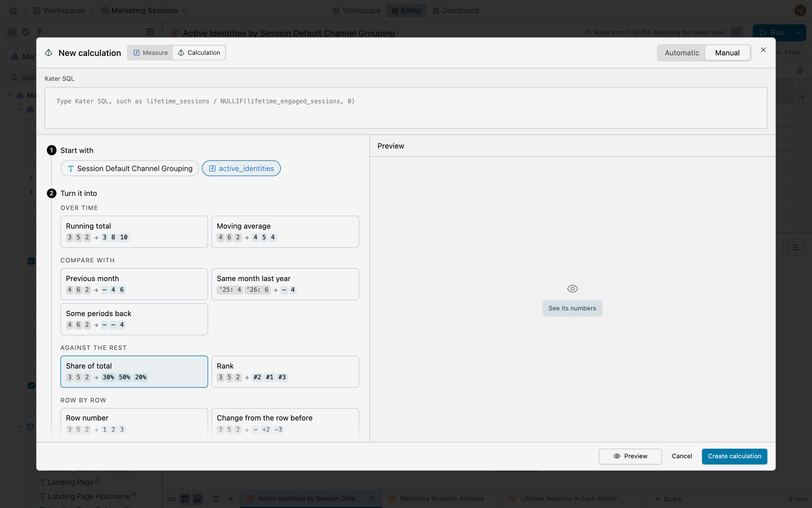Image resolution: width=812 pixels, height=508 pixels.
Task: Open the Workspace tab
Action: [x=357, y=10]
